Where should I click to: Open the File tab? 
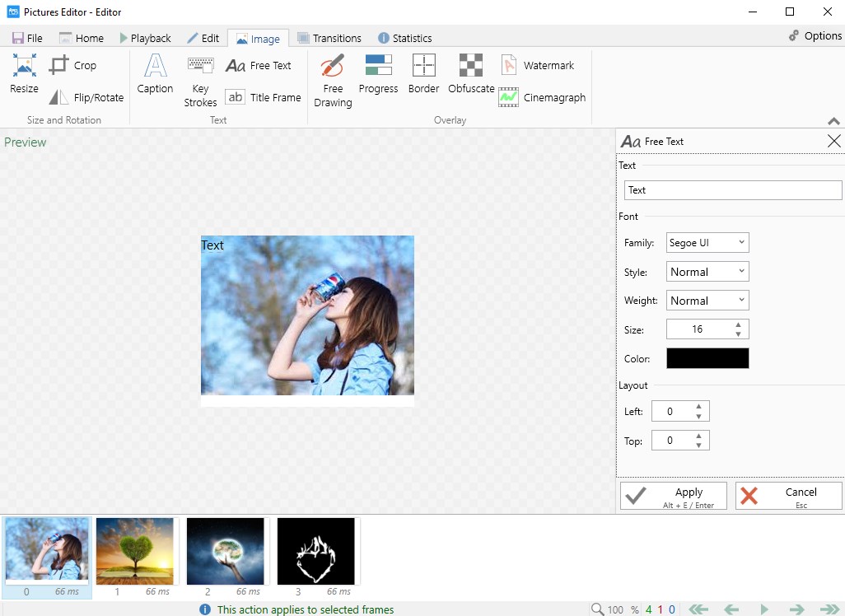tap(27, 38)
